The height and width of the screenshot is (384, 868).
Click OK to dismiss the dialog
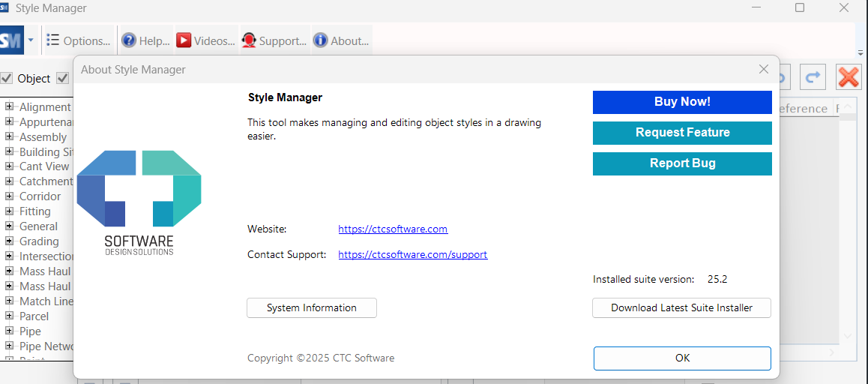click(x=682, y=358)
